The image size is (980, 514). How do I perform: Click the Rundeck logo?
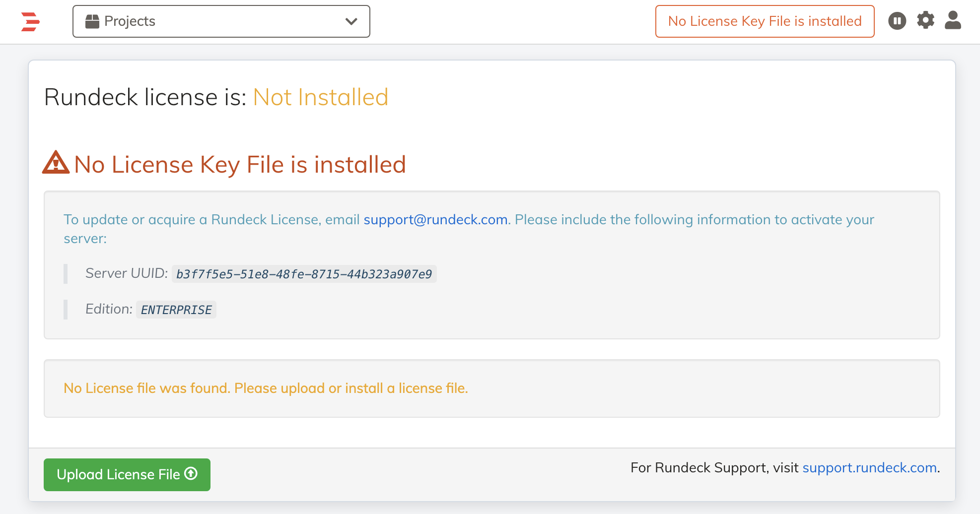pyautogui.click(x=30, y=21)
